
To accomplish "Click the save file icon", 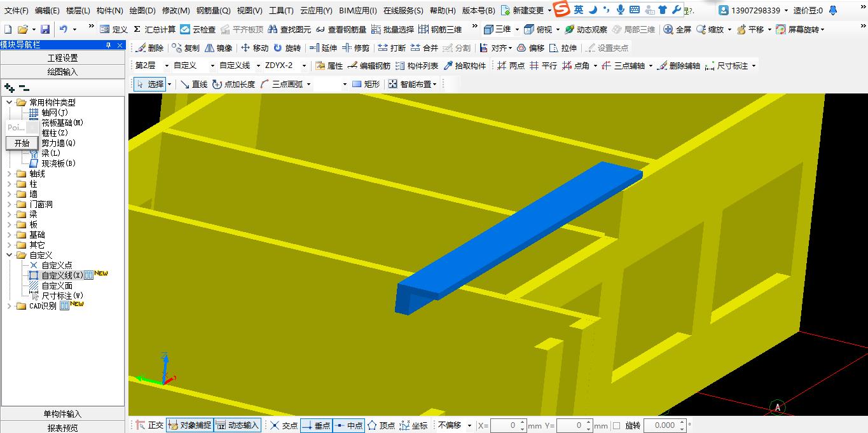I will pyautogui.click(x=45, y=29).
